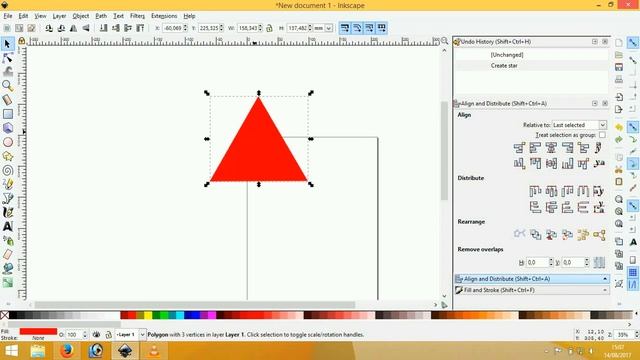Select the Text tool in toolbox
The height and width of the screenshot is (360, 640).
pos(7,226)
